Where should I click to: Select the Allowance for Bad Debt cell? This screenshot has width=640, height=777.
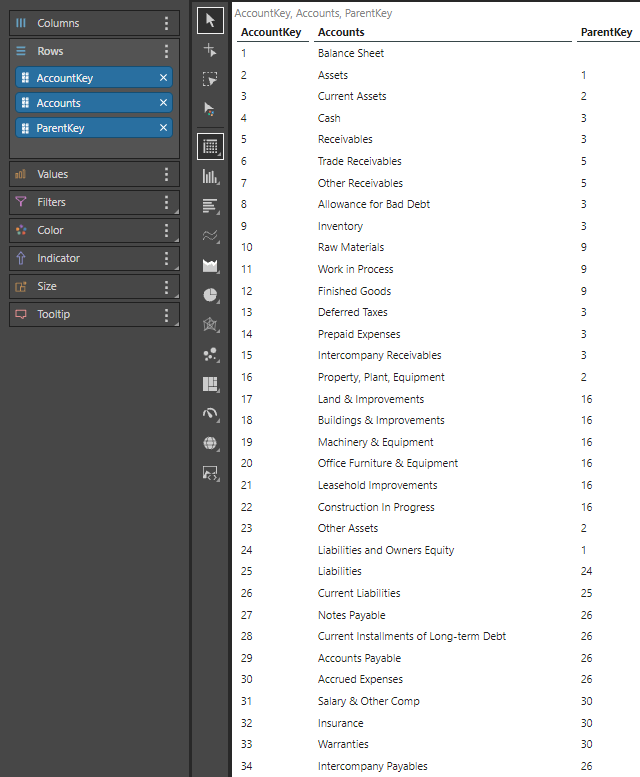(373, 204)
